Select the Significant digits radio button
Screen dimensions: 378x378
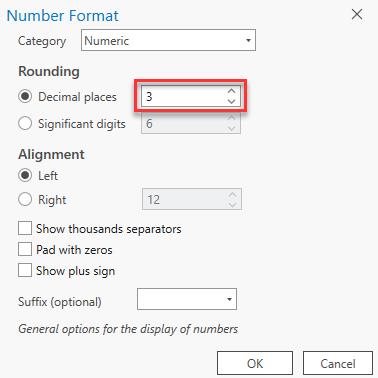[25, 123]
